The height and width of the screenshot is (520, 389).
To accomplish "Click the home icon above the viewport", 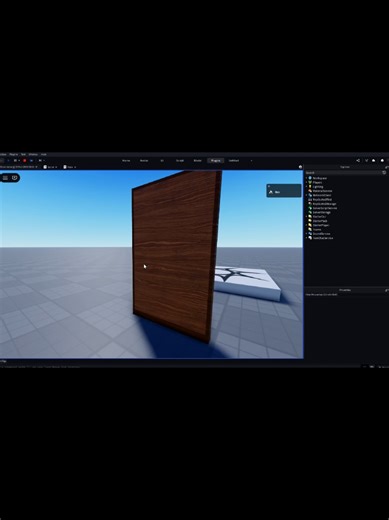I will tap(300, 167).
